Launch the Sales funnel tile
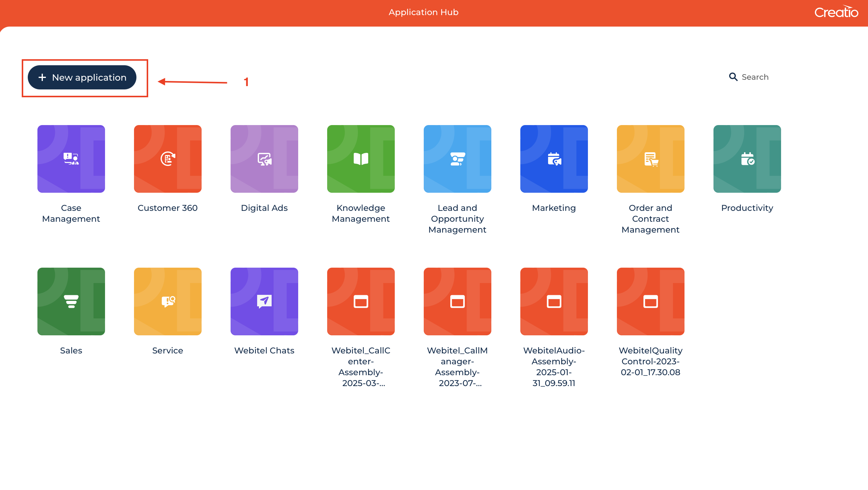Image resolution: width=868 pixels, height=490 pixels. pos(71,301)
